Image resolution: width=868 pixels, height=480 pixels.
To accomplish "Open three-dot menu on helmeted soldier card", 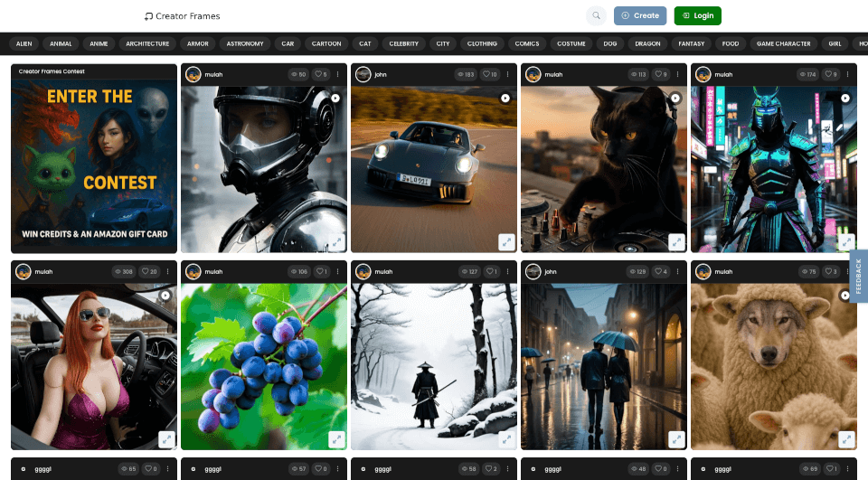I will [337, 74].
